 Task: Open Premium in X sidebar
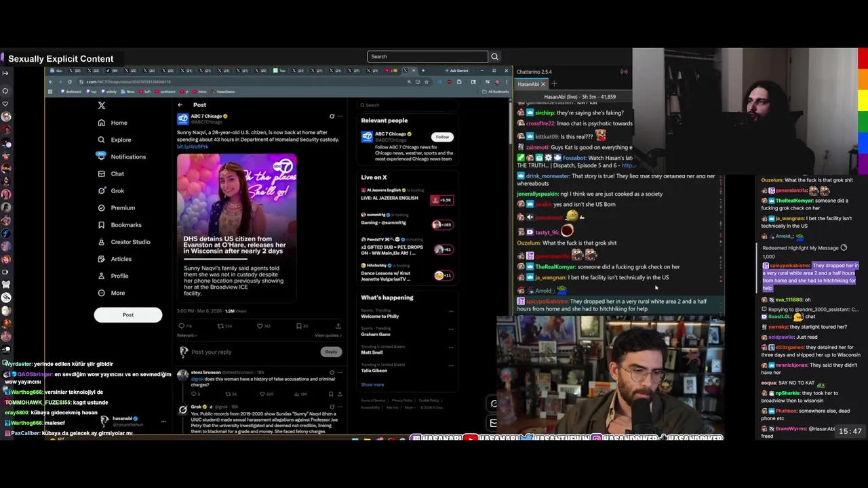(x=116, y=207)
